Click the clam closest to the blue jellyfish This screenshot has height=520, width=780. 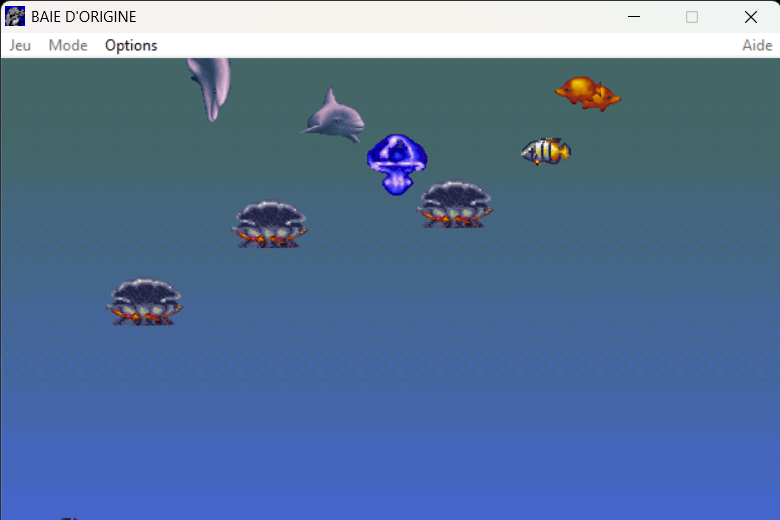coord(455,204)
